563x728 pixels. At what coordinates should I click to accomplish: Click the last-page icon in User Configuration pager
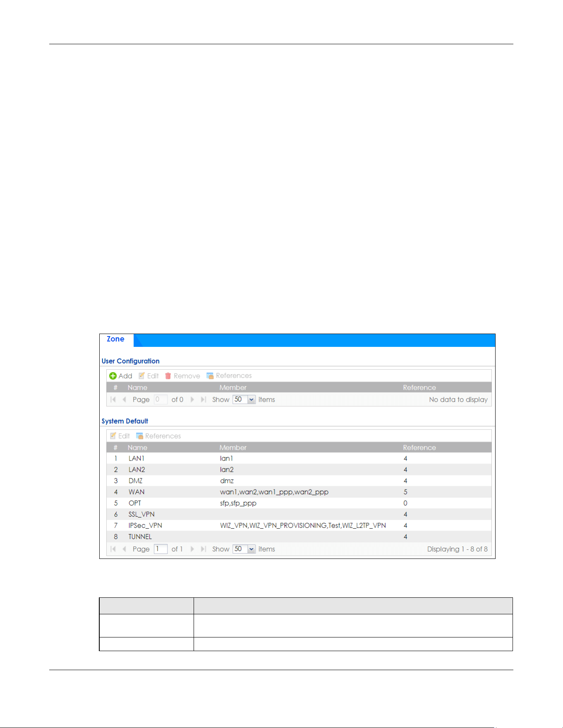(x=203, y=399)
